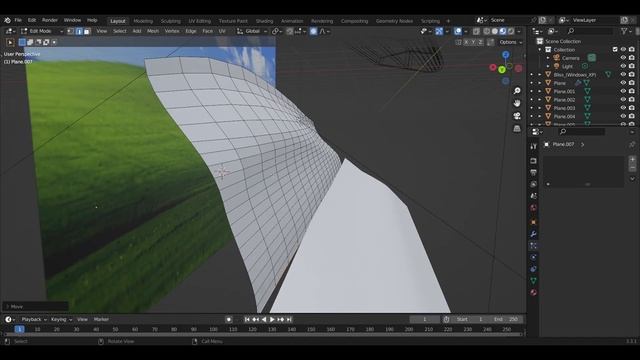
Task: Hide Plane.001 with its eye icon
Action: coord(623,91)
